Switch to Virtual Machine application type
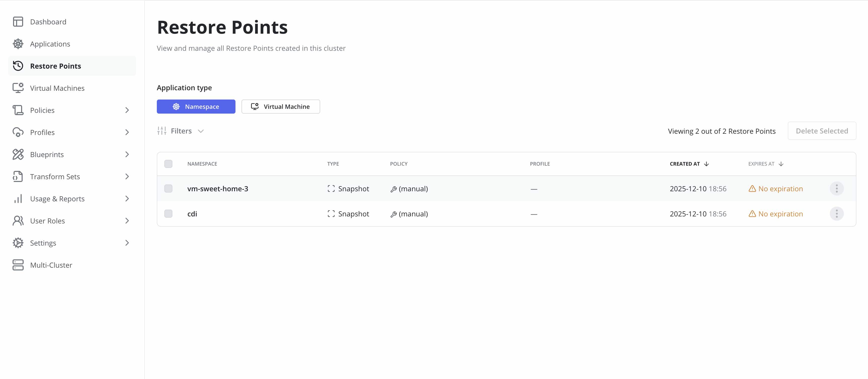 pyautogui.click(x=280, y=107)
